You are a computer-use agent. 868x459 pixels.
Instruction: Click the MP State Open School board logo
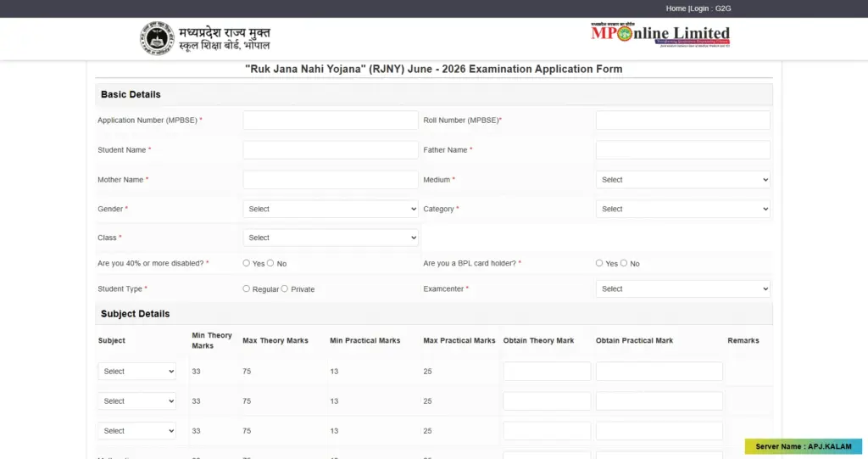coord(205,38)
